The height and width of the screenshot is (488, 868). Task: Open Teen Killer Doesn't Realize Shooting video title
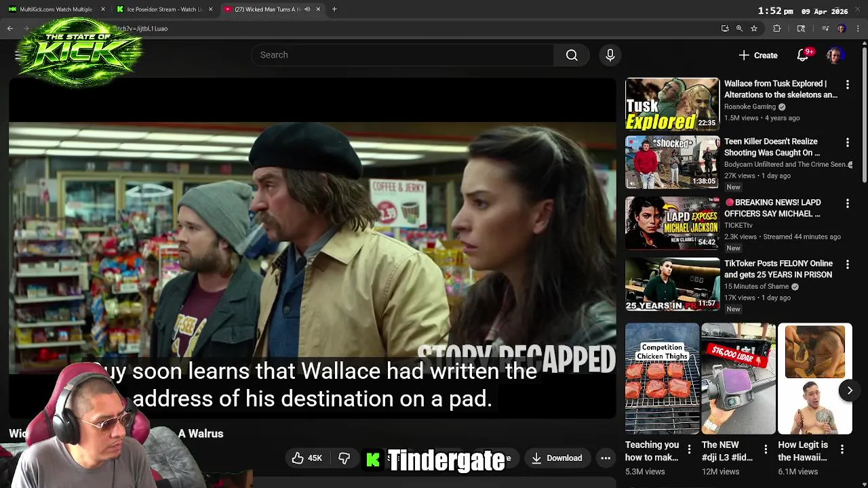(772, 147)
